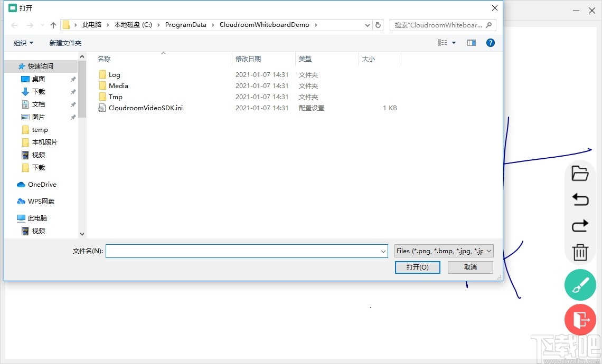Click the 取消 (Cancel) button
Image resolution: width=602 pixels, height=364 pixels.
click(471, 267)
